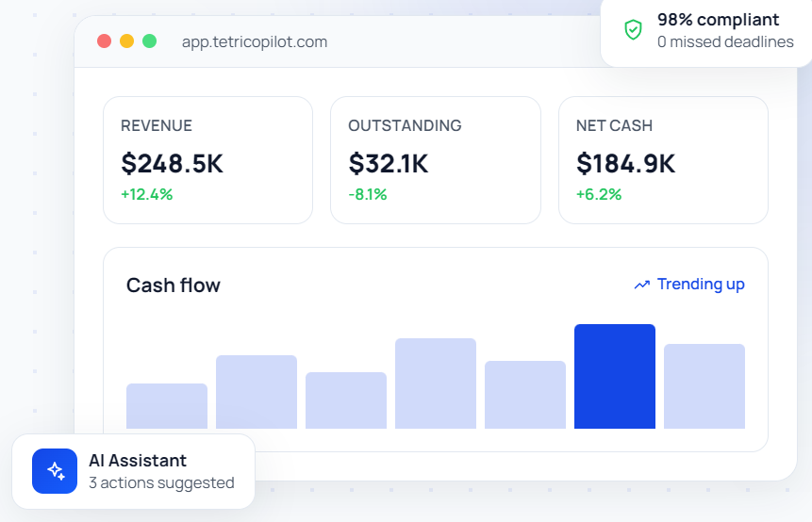Click the +12.4% revenue change value
812x522 pixels.
146,194
